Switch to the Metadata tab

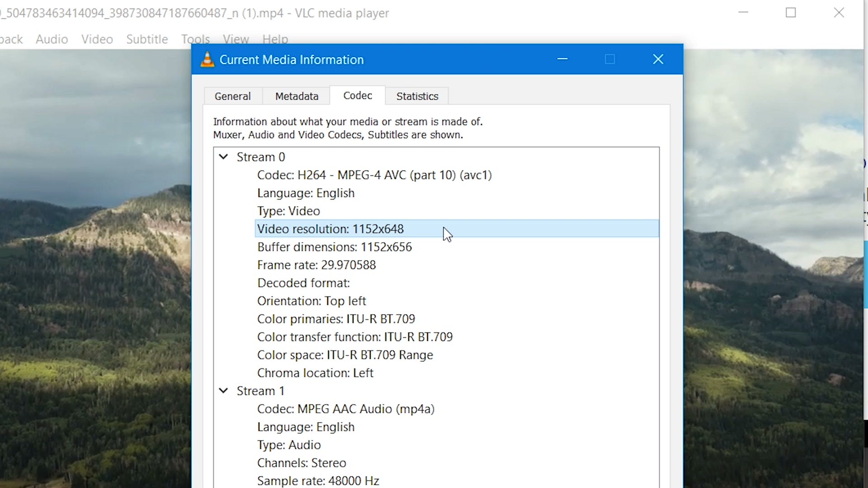[297, 96]
